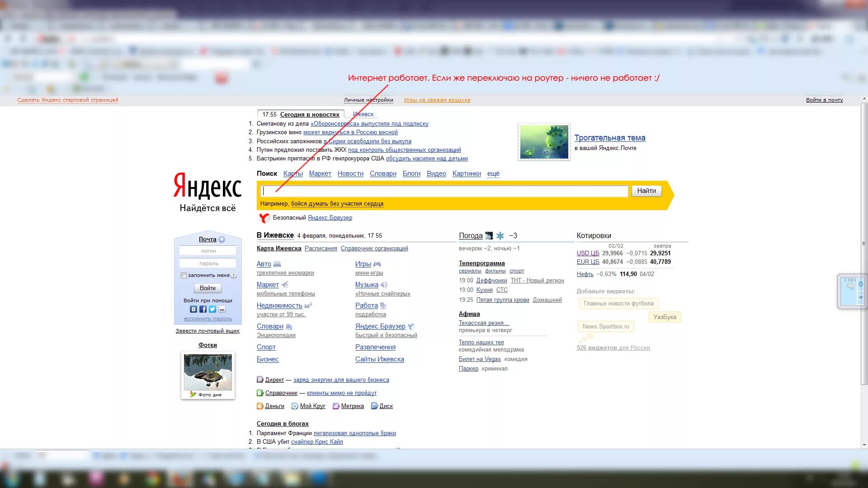Viewport: 868px width, 488px height.
Task: Click the Мой Круг icon
Action: [295, 406]
